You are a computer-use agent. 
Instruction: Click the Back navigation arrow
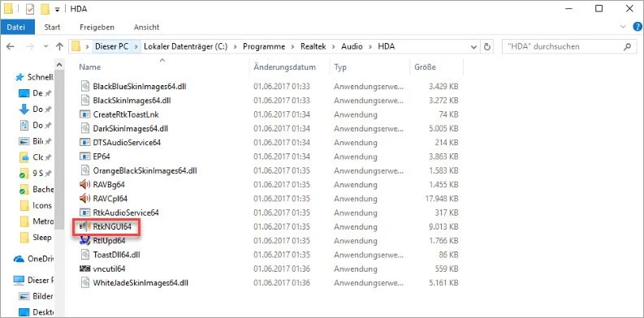pyautogui.click(x=11, y=46)
